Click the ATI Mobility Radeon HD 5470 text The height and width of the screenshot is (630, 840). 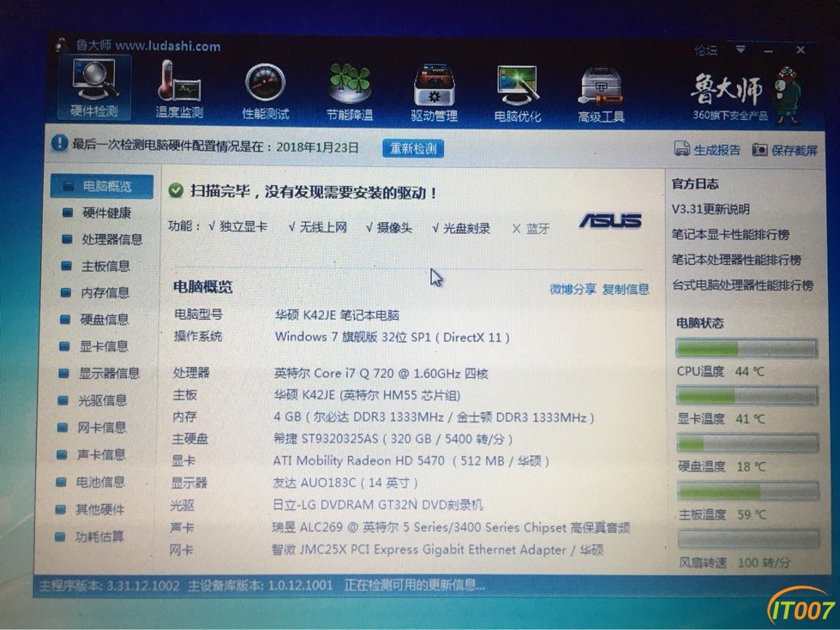[x=411, y=461]
